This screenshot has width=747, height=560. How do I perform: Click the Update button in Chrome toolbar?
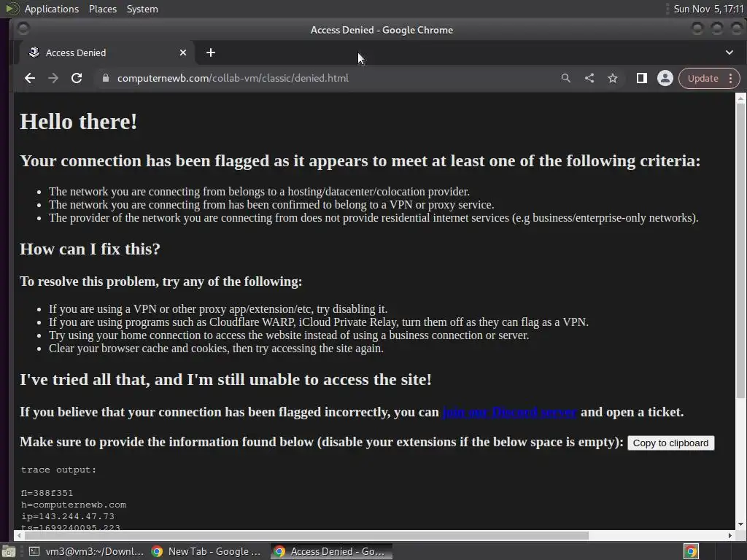703,78
